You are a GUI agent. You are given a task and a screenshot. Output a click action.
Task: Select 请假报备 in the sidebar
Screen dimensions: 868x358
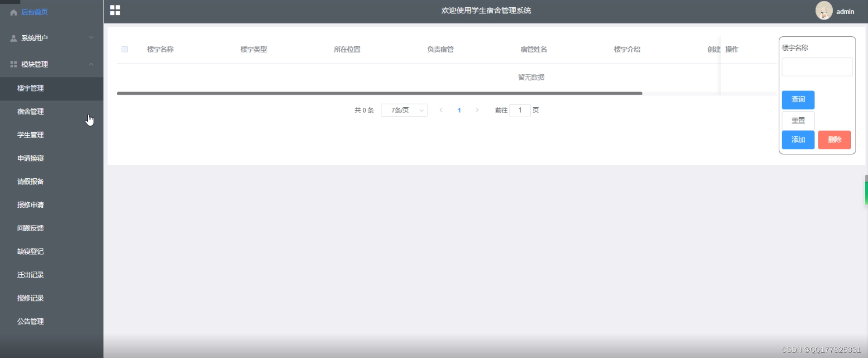tap(52, 181)
